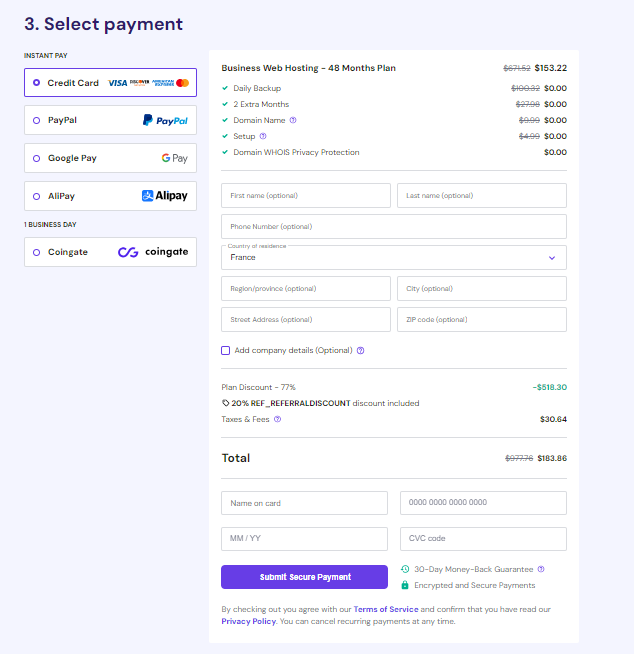This screenshot has width=634, height=654.
Task: Click the 2 Extra Months checkmark icon
Action: (225, 104)
